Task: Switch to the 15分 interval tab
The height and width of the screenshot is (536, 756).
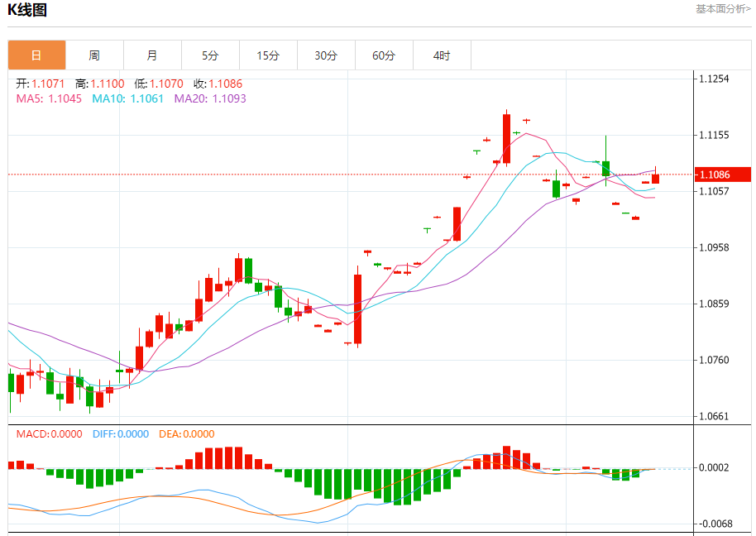Action: [x=268, y=55]
